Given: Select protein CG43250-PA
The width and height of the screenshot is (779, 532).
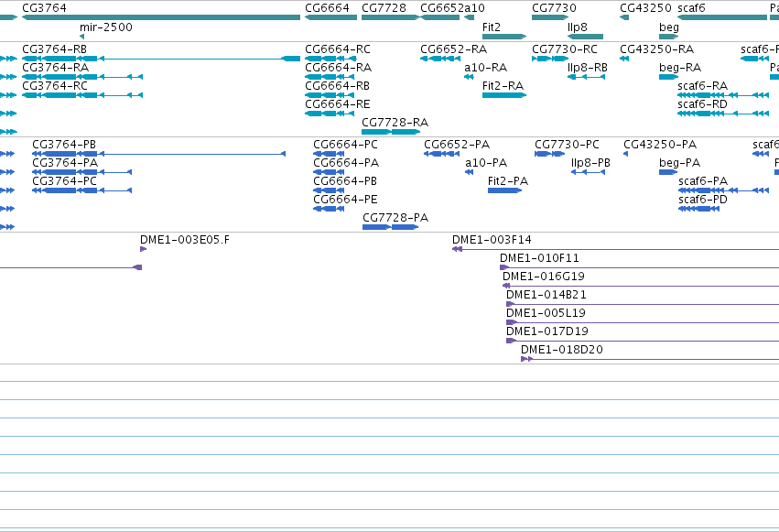Looking at the screenshot, I should pyautogui.click(x=625, y=154).
